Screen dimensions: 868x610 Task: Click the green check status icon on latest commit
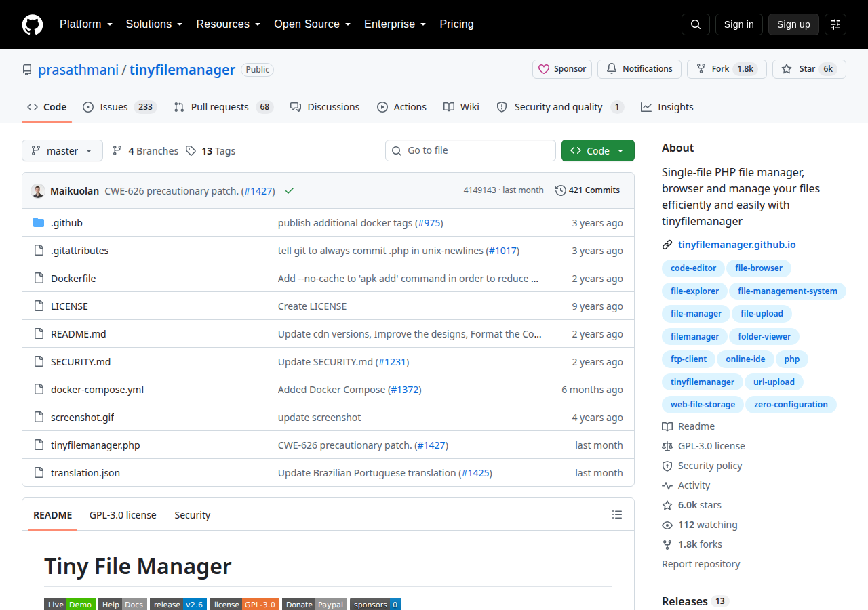click(x=290, y=190)
